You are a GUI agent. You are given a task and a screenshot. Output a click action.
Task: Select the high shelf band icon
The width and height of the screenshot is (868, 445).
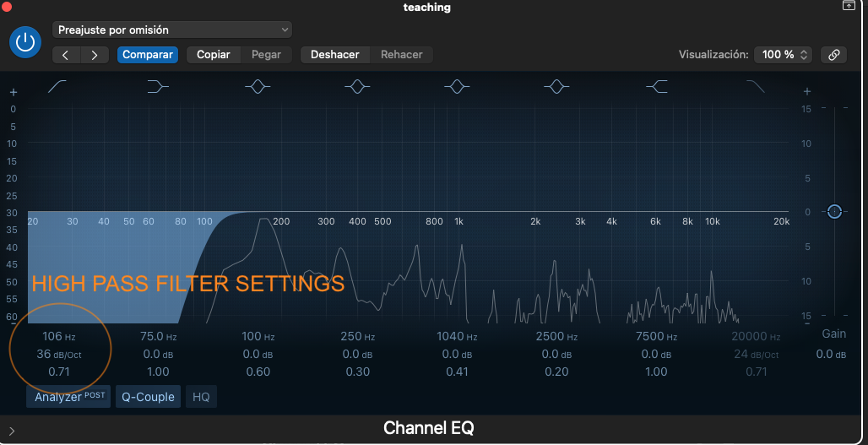coord(656,86)
